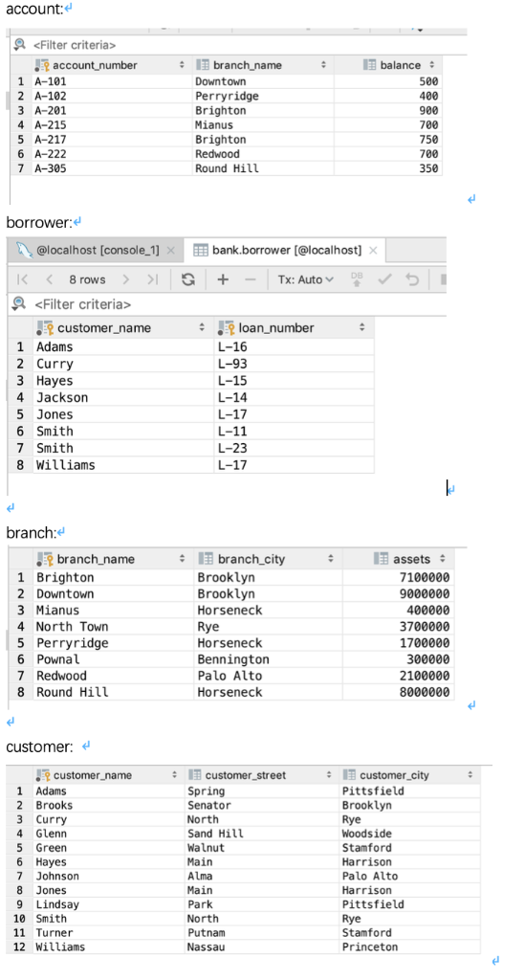Open the 8 rows page size selector

tap(87, 279)
